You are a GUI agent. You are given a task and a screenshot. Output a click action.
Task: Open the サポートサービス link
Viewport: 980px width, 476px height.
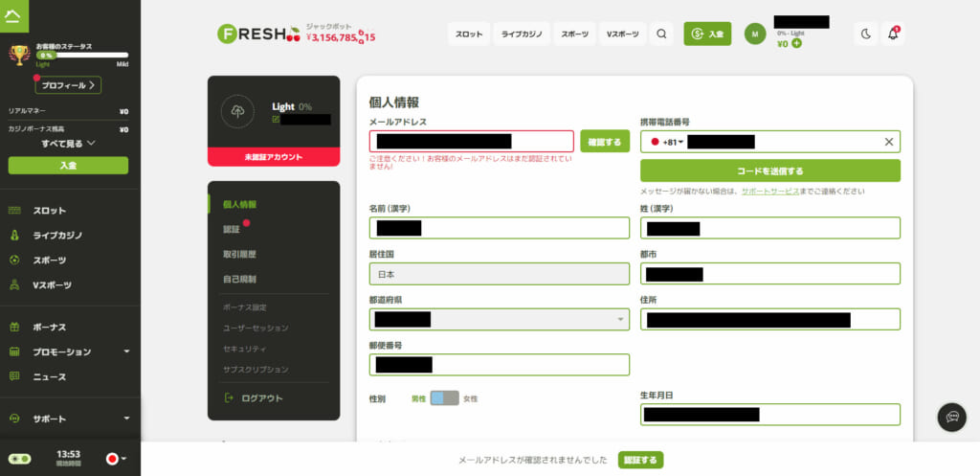click(772, 192)
